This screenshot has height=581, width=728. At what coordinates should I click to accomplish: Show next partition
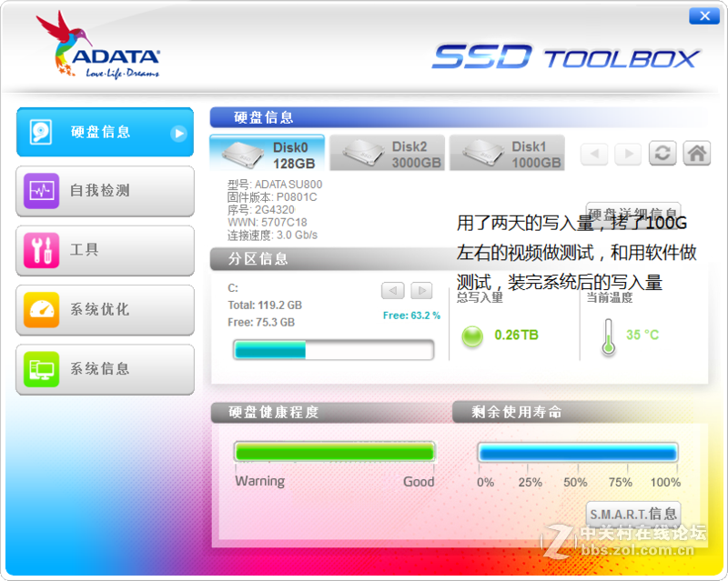pos(421,291)
